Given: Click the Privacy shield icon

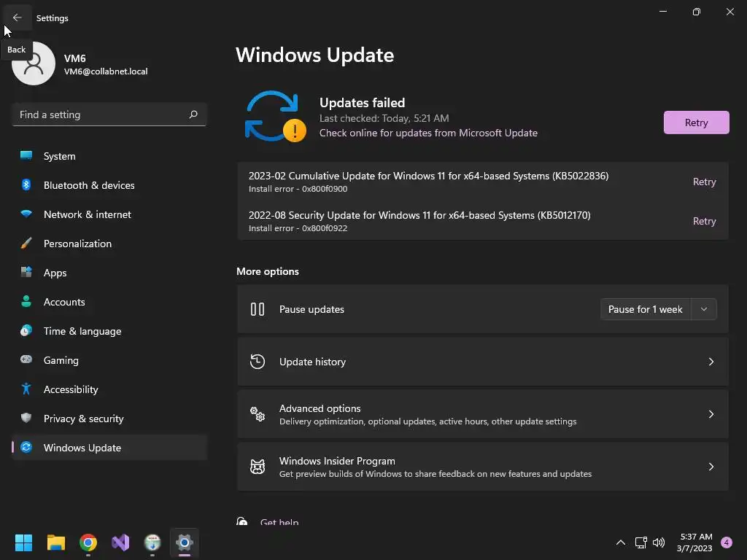Looking at the screenshot, I should click(x=26, y=418).
